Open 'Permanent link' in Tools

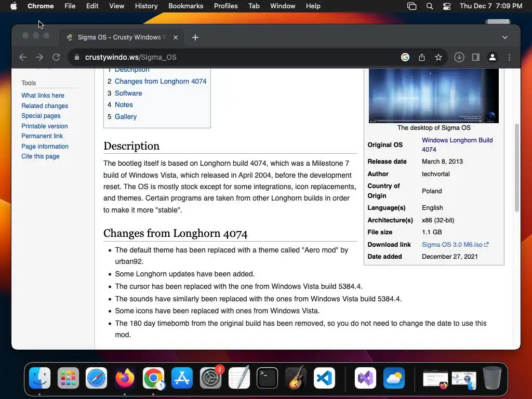pyautogui.click(x=42, y=136)
